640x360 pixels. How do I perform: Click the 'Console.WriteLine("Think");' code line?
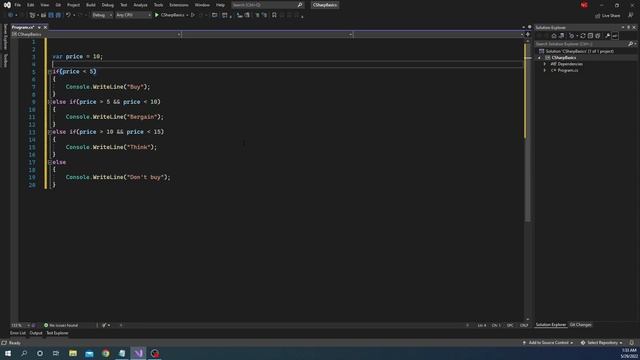111,147
